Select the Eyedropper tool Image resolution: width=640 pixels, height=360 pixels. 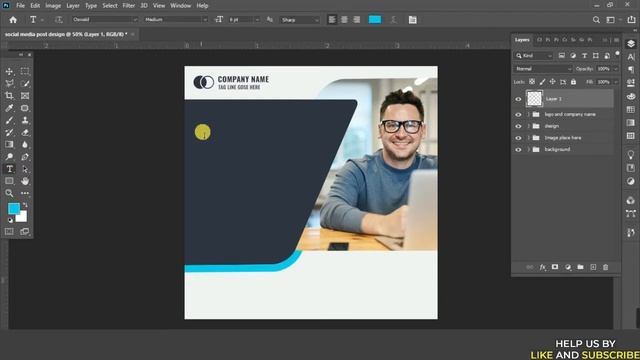9,108
